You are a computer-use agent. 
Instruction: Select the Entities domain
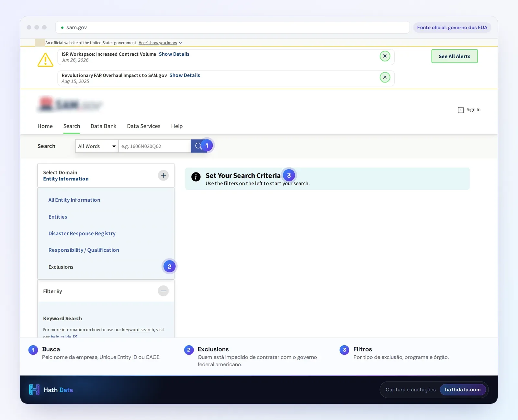pos(58,217)
